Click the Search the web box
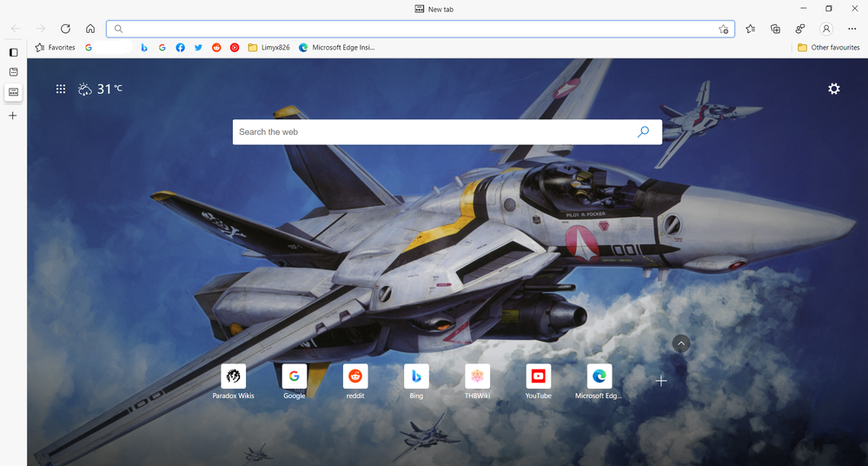This screenshot has width=868, height=466. (x=447, y=132)
